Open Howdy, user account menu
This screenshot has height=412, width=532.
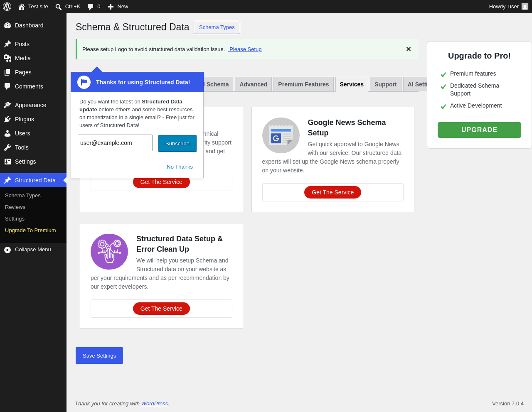point(508,7)
